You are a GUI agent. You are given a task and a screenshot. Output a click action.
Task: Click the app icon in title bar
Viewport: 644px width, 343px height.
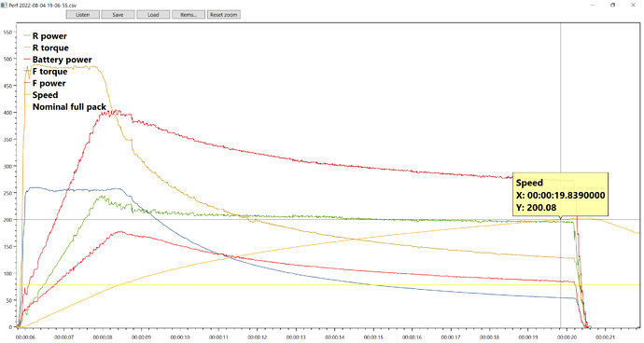pos(4,6)
